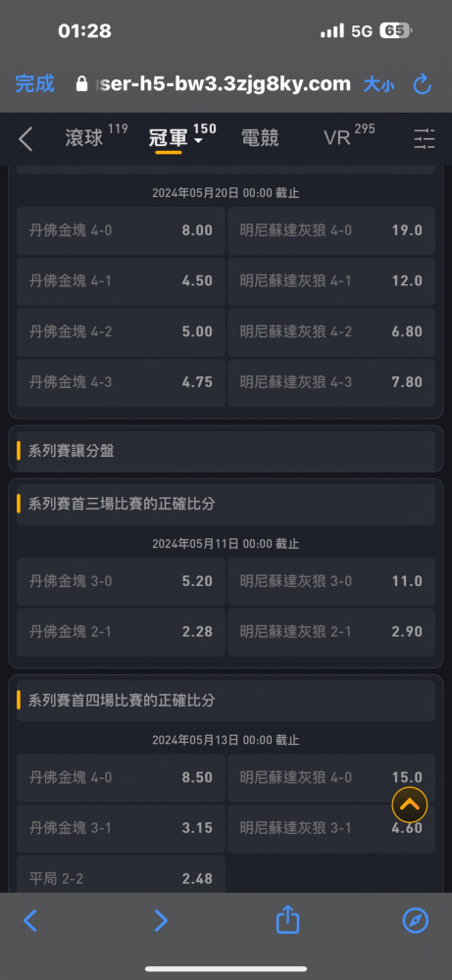Open the share sheet icon
The image size is (452, 980).
click(x=287, y=920)
